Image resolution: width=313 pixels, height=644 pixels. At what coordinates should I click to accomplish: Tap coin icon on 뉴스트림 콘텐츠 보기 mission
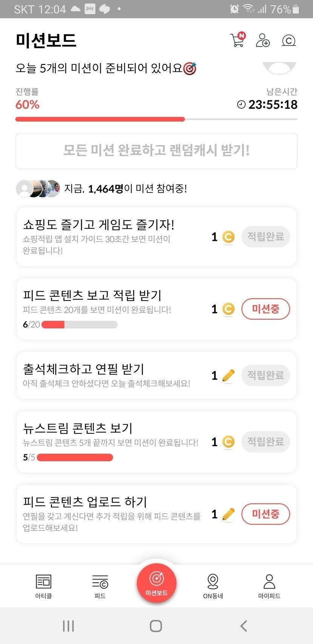(x=228, y=442)
